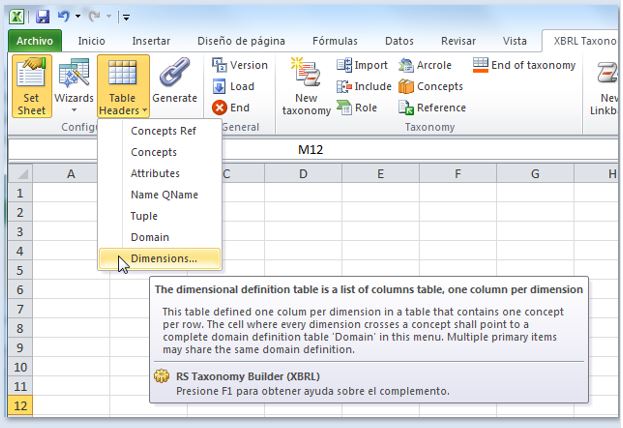The height and width of the screenshot is (428, 623).
Task: Undo the last action
Action: (x=64, y=17)
